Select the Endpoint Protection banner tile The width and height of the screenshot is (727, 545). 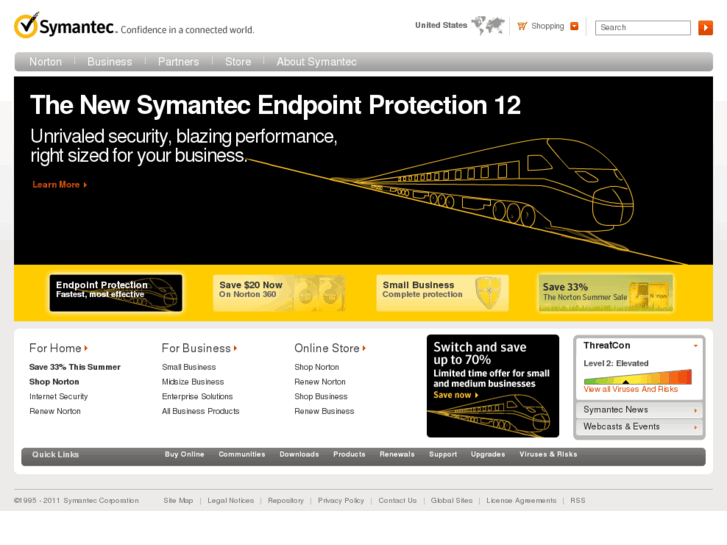click(x=116, y=293)
